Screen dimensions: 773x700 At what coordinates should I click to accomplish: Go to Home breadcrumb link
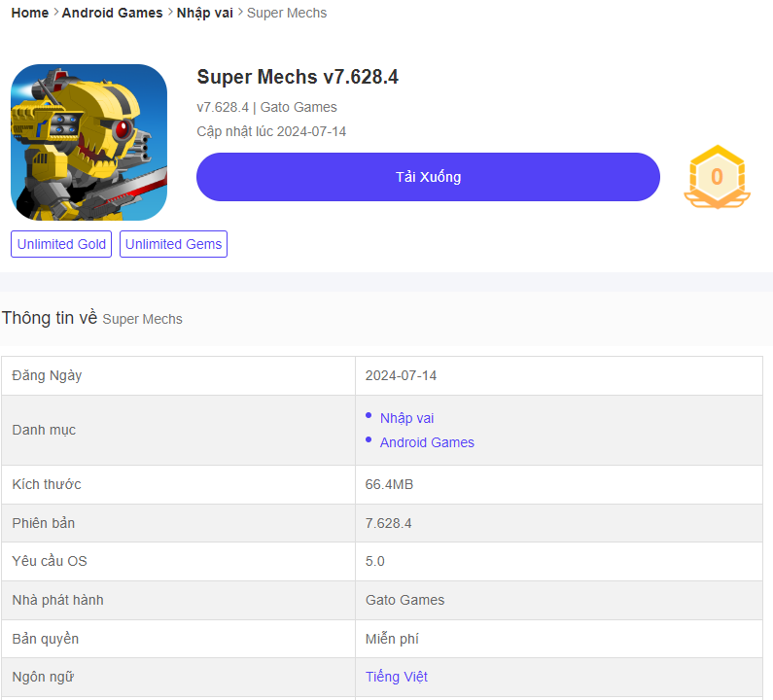tap(29, 13)
